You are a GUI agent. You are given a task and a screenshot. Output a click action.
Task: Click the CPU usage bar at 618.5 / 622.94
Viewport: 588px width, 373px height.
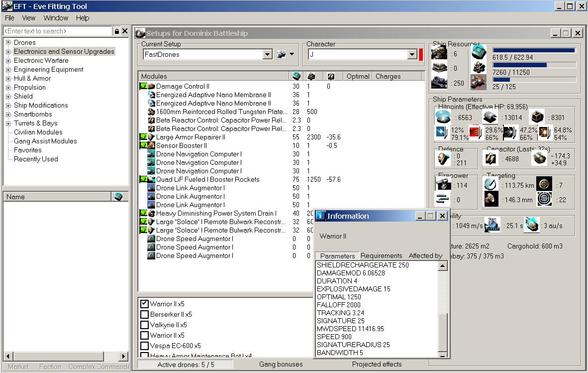tap(534, 50)
